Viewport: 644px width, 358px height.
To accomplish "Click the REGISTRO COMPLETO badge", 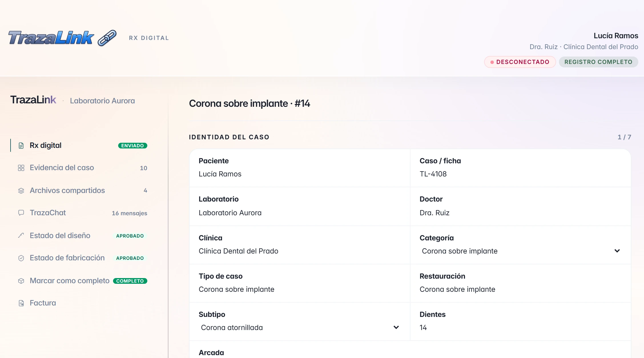I will 598,62.
